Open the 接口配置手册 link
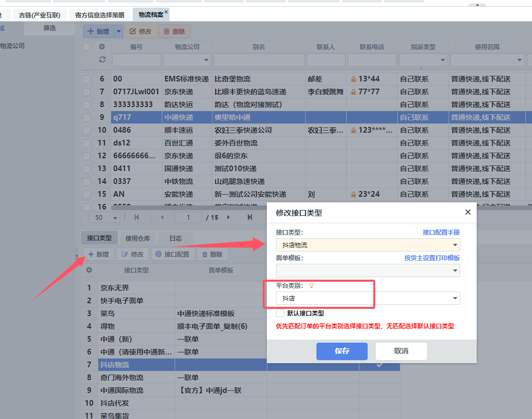Viewport: 532px width, 419px height. coord(441,232)
